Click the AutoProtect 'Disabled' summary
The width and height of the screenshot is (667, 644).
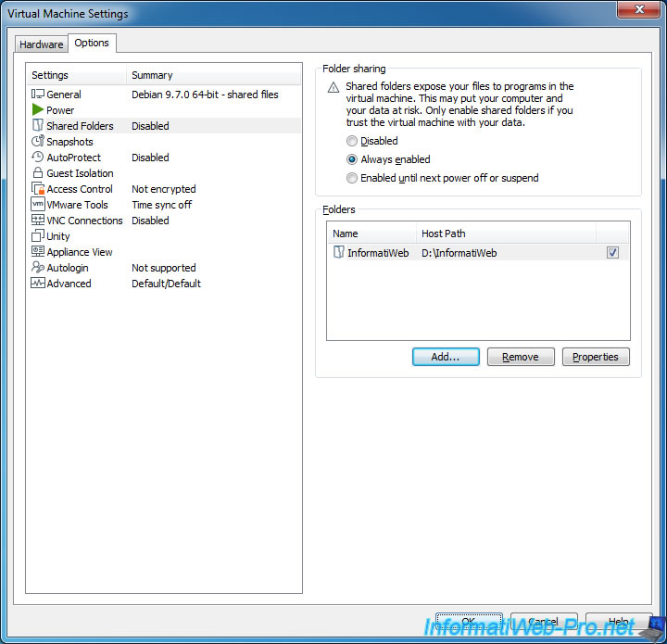coord(150,158)
